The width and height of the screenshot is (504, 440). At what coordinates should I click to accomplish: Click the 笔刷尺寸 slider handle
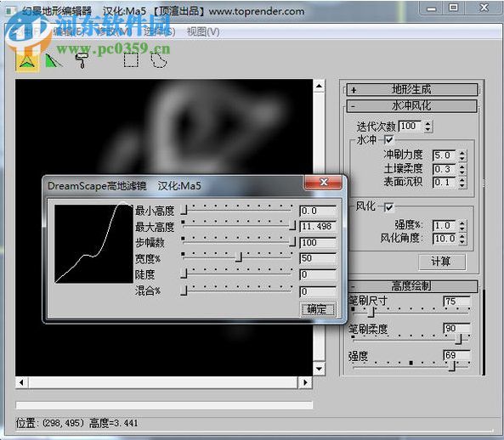click(x=372, y=312)
